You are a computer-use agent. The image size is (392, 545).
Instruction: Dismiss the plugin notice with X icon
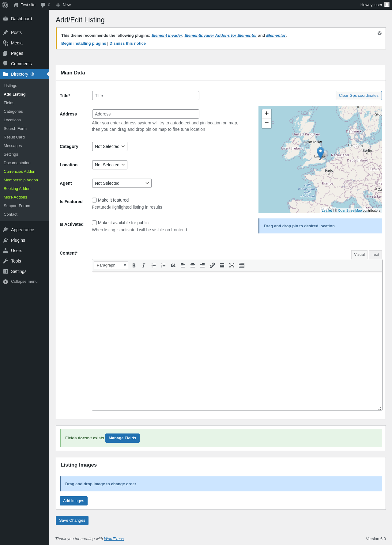pyautogui.click(x=379, y=33)
